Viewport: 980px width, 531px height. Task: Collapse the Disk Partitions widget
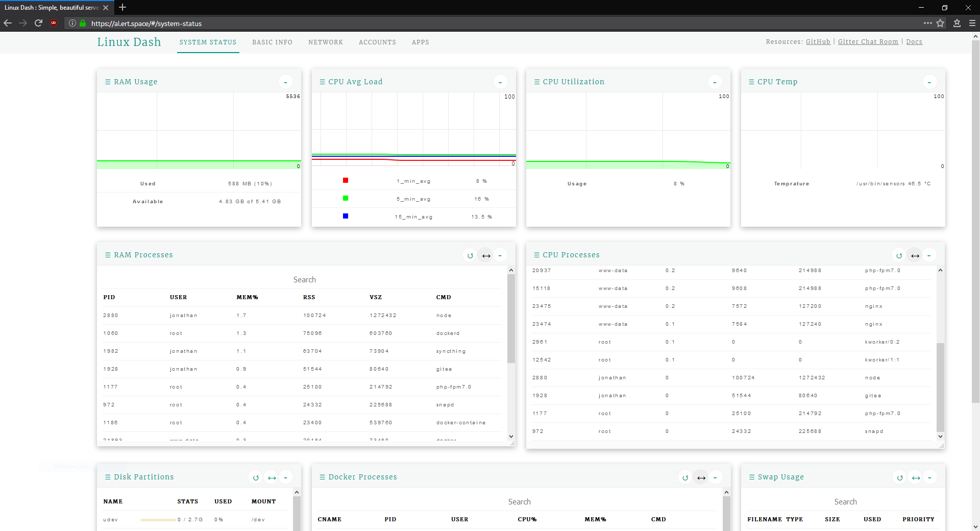tap(285, 477)
